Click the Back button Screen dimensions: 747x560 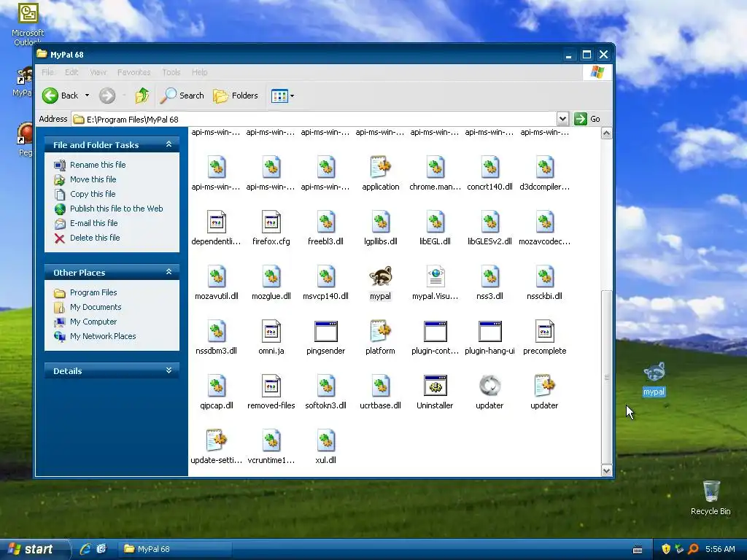click(61, 96)
